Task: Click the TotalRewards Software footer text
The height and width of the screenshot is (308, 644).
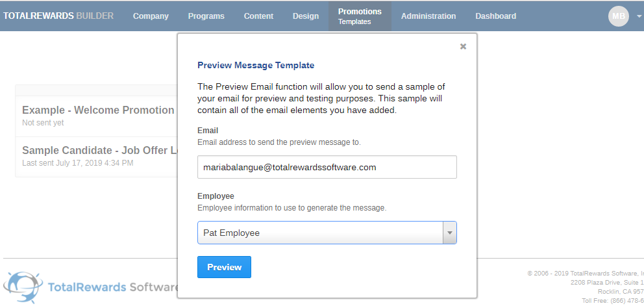Action: tap(114, 287)
